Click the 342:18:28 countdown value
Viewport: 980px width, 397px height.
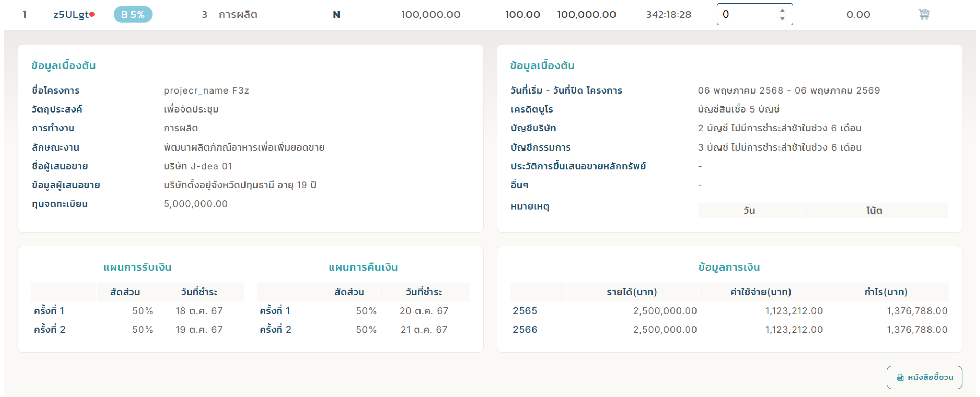[668, 15]
